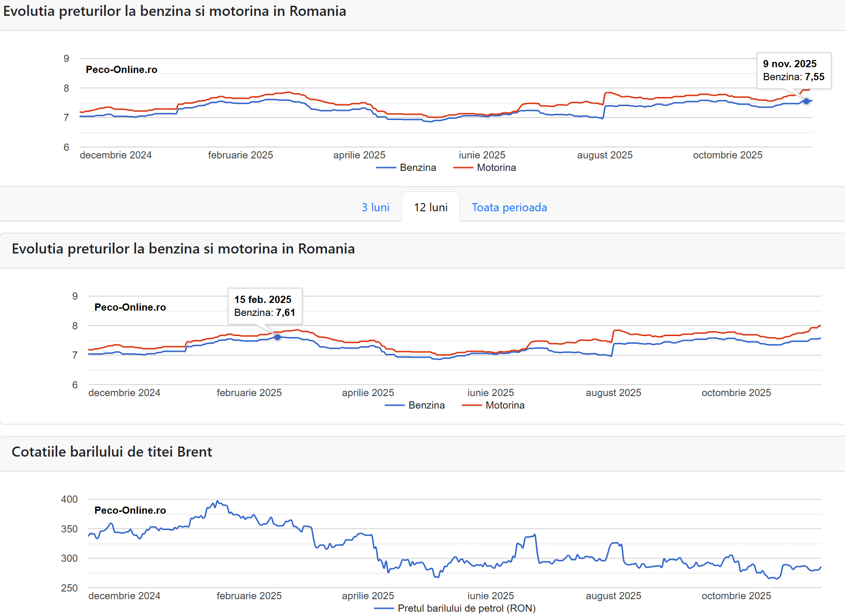Click the red Motorina legend line in the middle chart
Screen dimensions: 845x616
pos(472,405)
